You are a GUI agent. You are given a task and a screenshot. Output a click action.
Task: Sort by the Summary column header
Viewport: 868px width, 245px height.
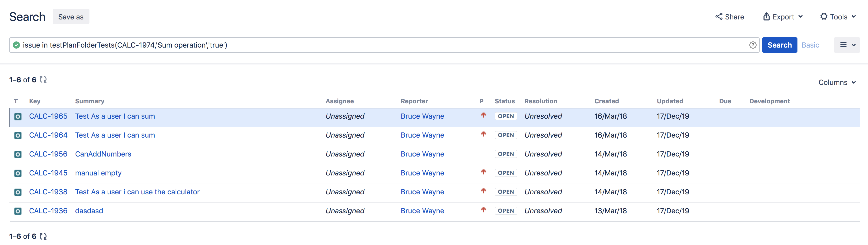pyautogui.click(x=90, y=101)
